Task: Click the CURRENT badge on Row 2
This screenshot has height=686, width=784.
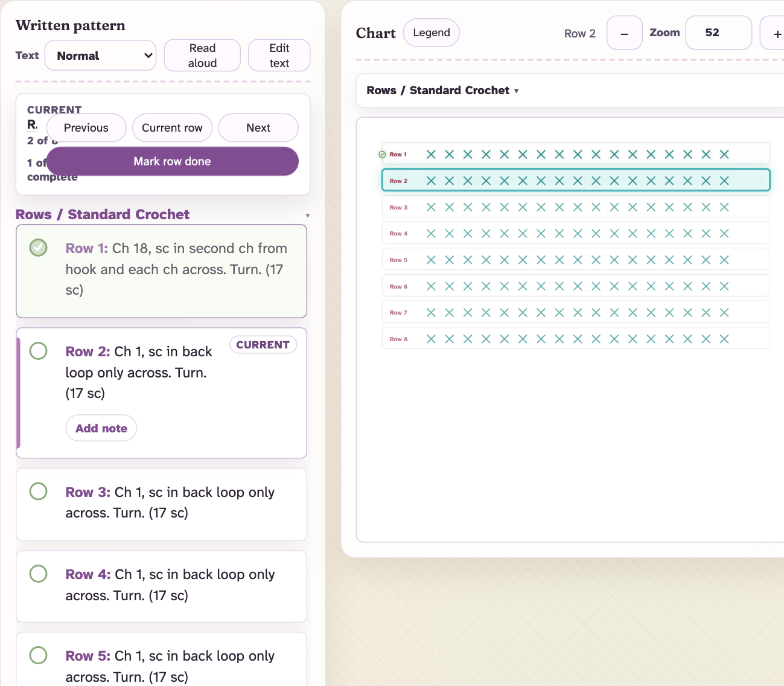Action: pos(263,345)
